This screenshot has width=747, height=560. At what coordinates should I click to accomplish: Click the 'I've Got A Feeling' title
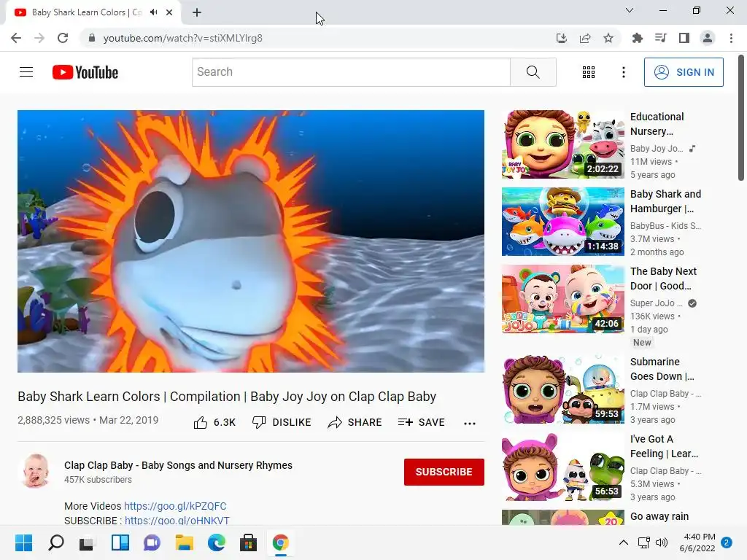click(x=664, y=446)
